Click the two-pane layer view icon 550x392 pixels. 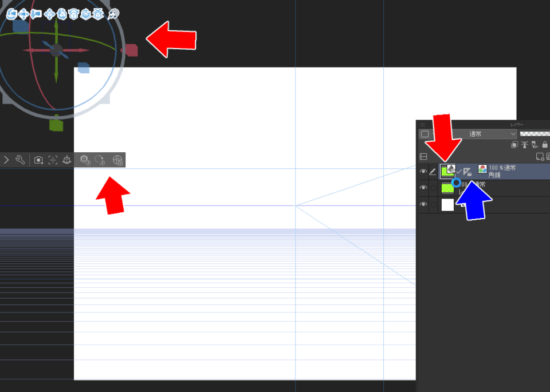[x=423, y=157]
